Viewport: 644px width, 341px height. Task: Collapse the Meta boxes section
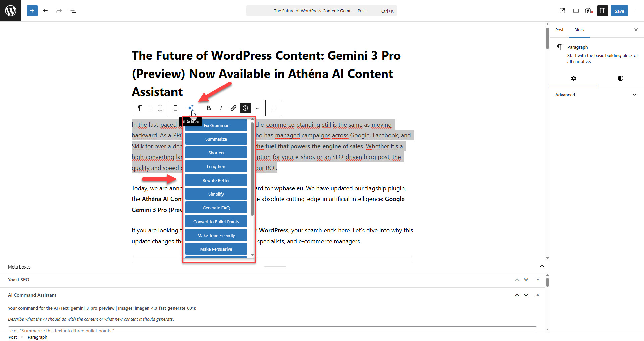point(541,266)
